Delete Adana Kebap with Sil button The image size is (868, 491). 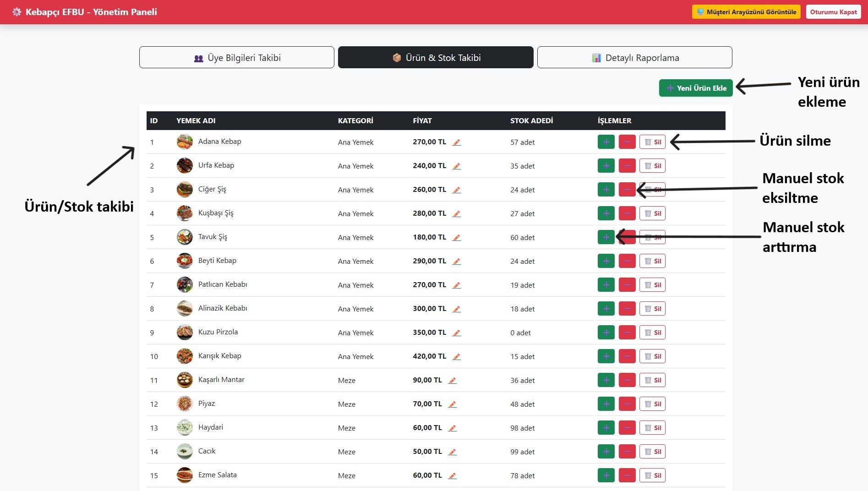tap(652, 142)
